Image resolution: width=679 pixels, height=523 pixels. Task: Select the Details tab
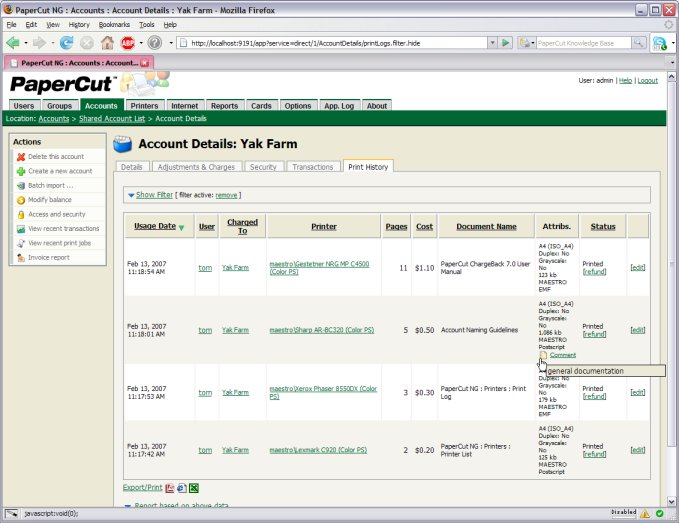tap(132, 167)
